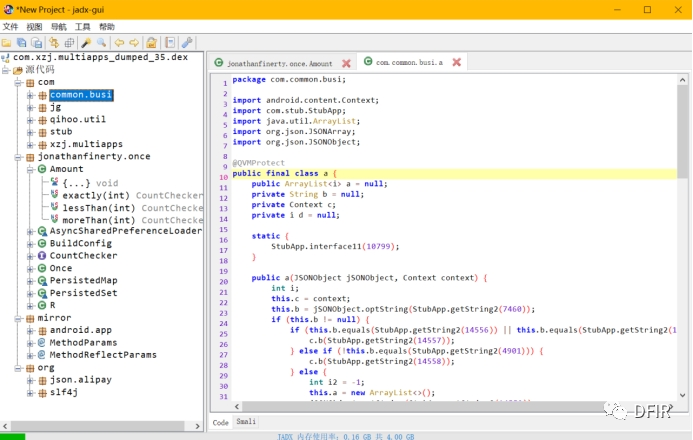Open the 导航 menu
This screenshot has width=693, height=440.
click(58, 27)
